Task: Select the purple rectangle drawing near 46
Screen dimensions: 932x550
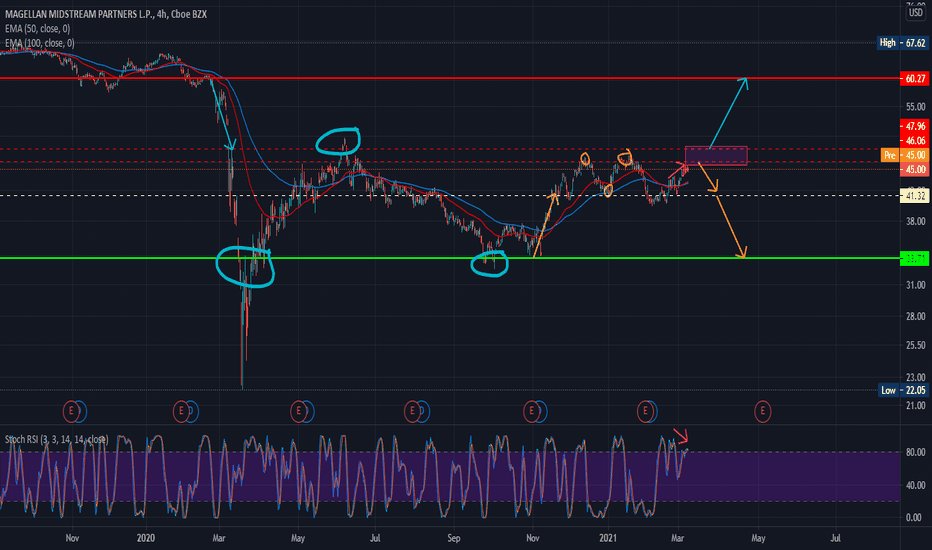Action: (716, 155)
